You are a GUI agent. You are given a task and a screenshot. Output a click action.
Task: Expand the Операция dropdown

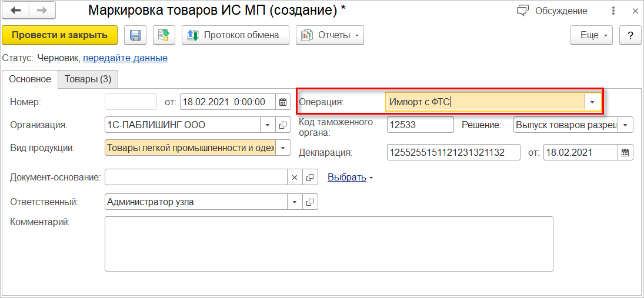pos(592,102)
